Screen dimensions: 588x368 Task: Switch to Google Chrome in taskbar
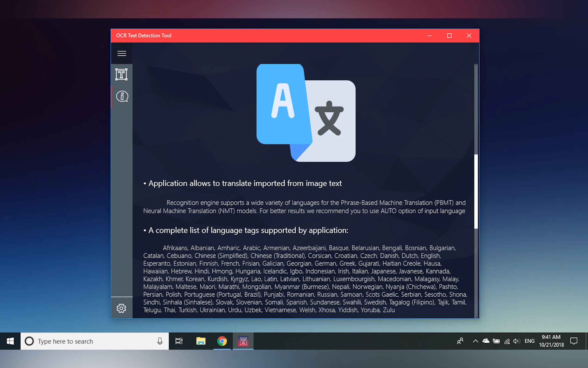(x=222, y=341)
